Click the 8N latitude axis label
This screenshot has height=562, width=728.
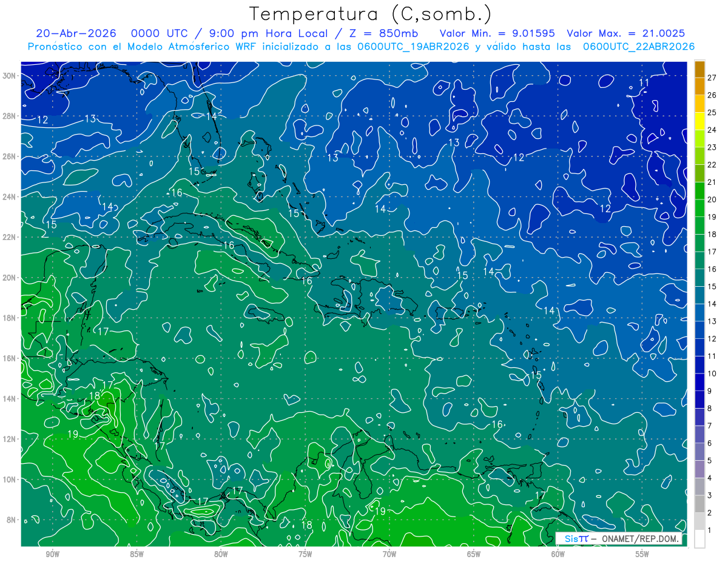click(12, 520)
